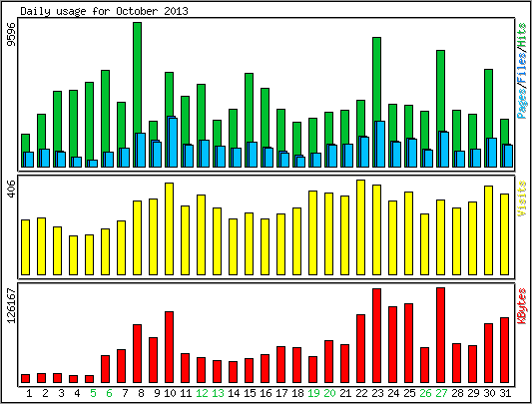Select the green hits bar for day 27
The height and width of the screenshot is (404, 532).
(440, 91)
